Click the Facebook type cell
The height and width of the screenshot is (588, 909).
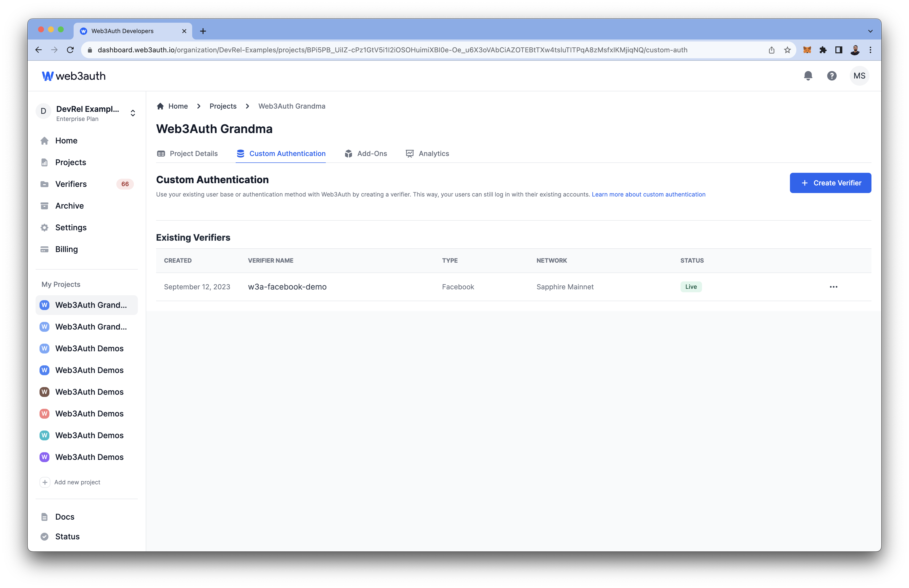pos(458,287)
